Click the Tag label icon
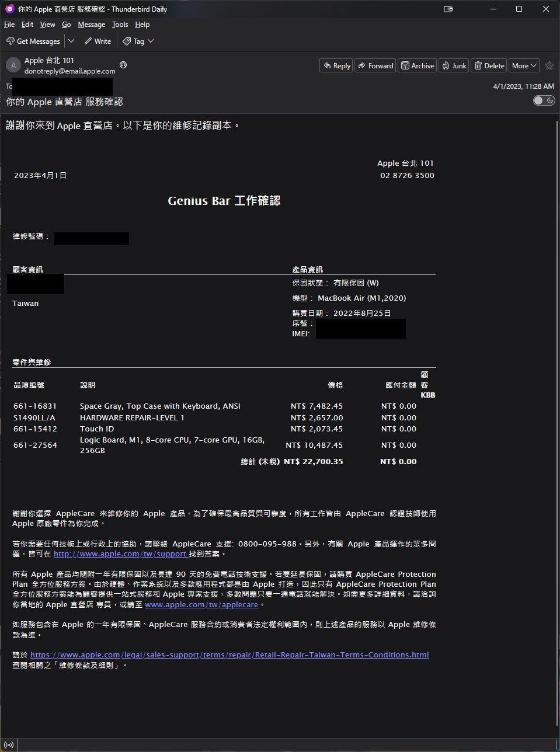The height and width of the screenshot is (752, 560). pyautogui.click(x=127, y=41)
